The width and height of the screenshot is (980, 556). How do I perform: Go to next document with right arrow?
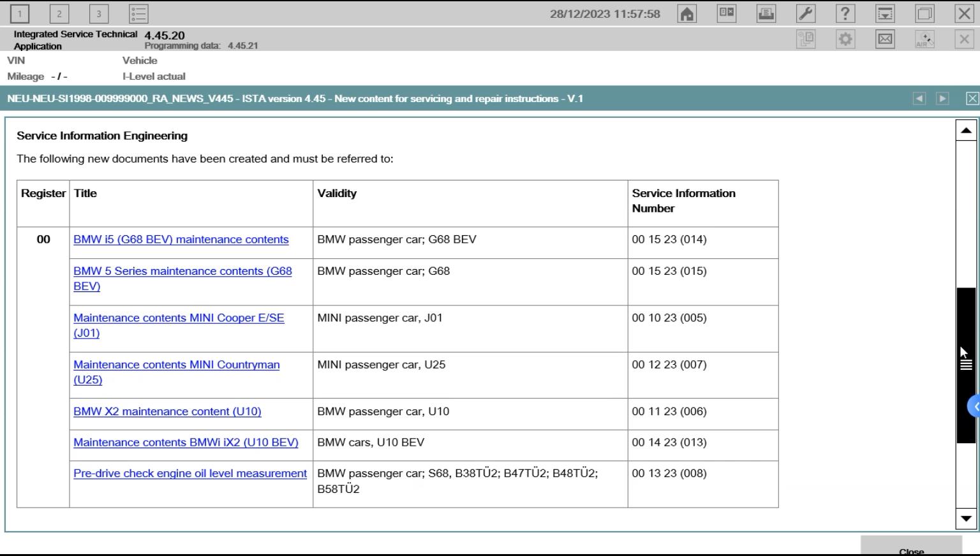click(x=942, y=99)
